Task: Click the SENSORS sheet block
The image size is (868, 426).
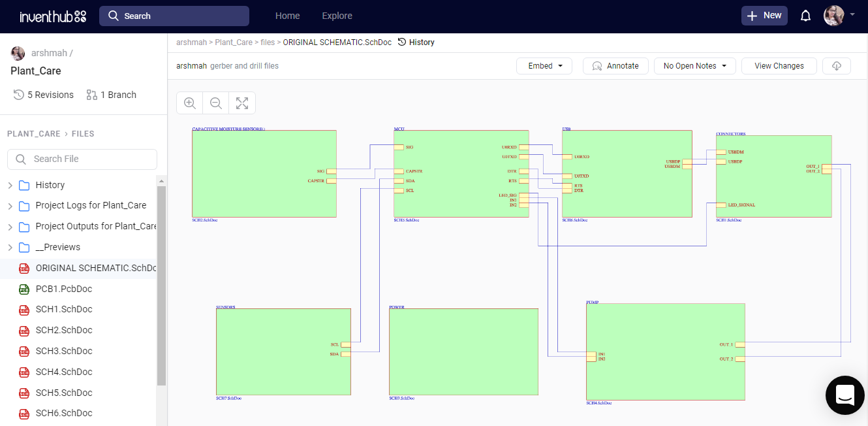Action: click(283, 352)
